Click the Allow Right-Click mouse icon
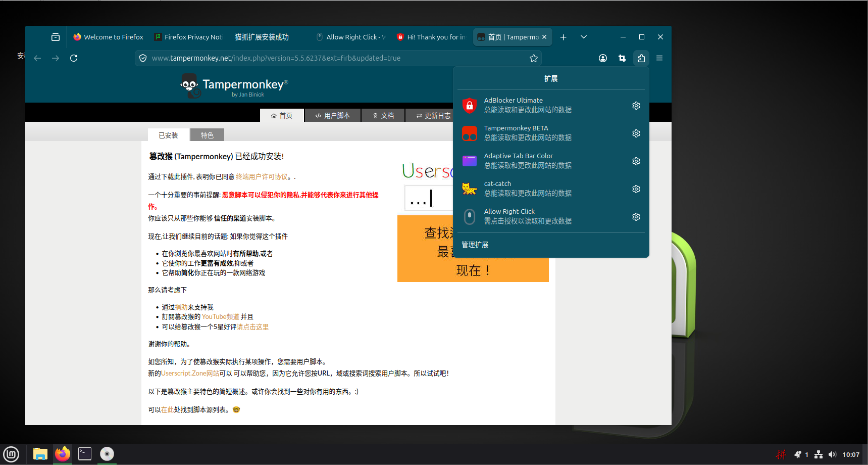 pos(470,217)
